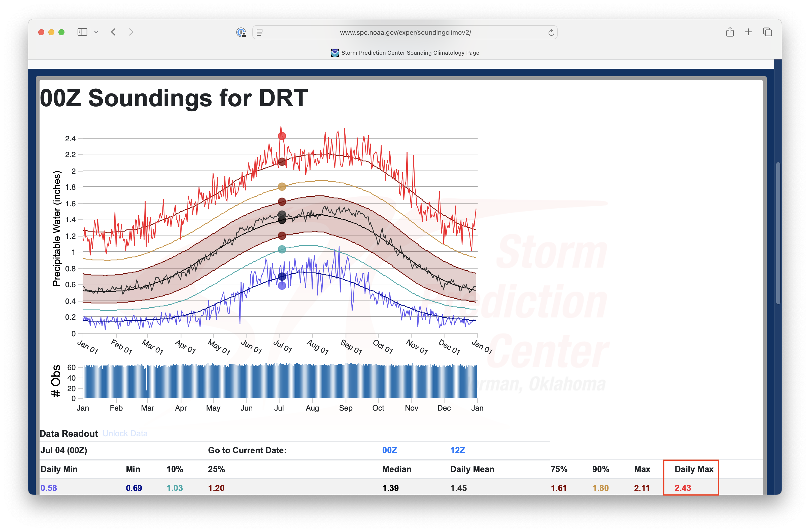The width and height of the screenshot is (810, 532).
Task: Click the Aug 01 axis label on the chart
Action: pyautogui.click(x=318, y=347)
